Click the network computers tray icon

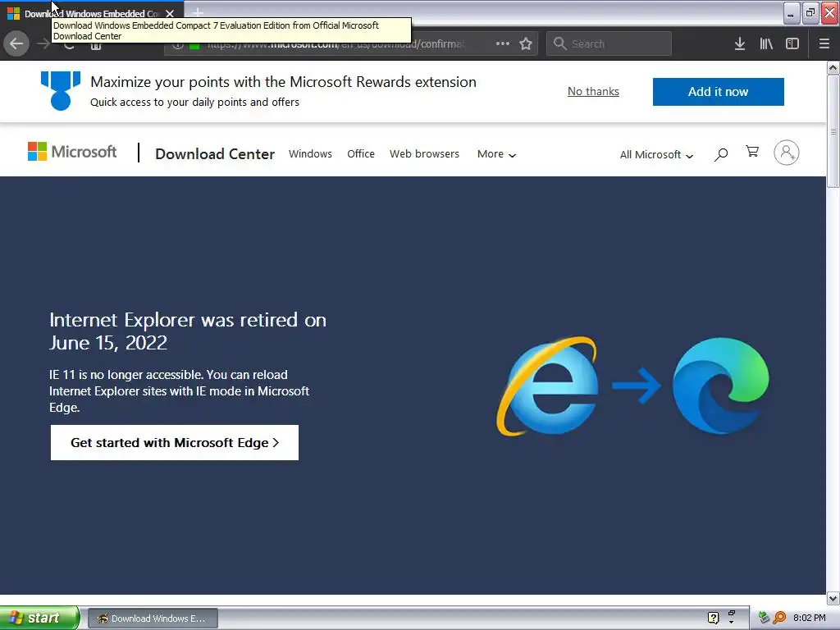[x=764, y=618]
